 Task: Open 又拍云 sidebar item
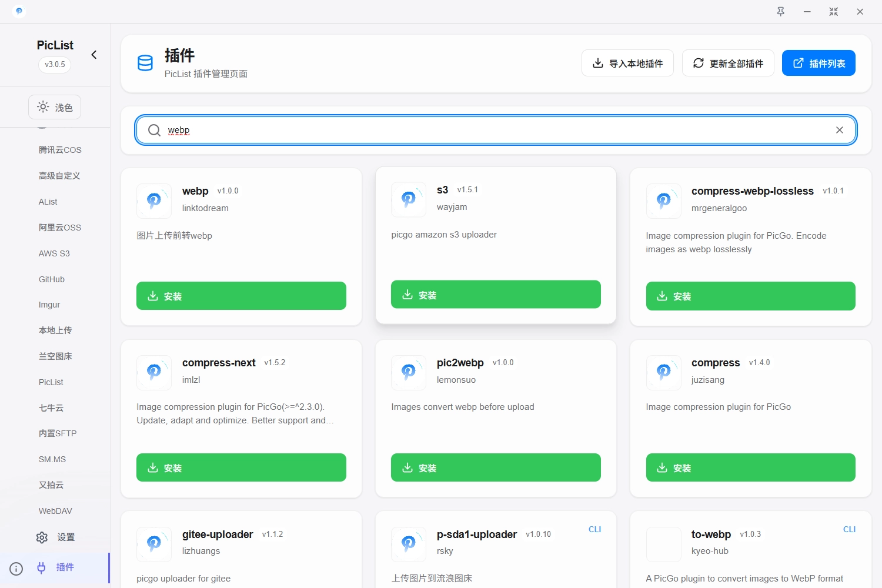[x=51, y=485]
